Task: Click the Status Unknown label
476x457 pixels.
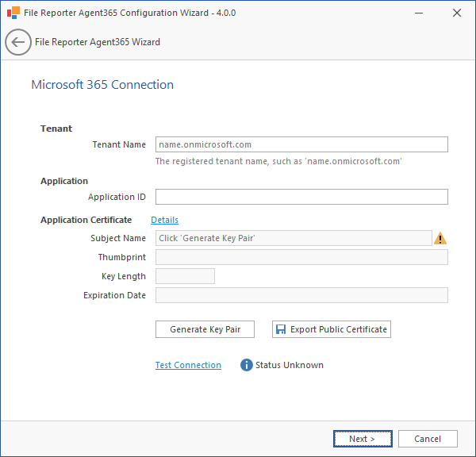Action: tap(290, 365)
